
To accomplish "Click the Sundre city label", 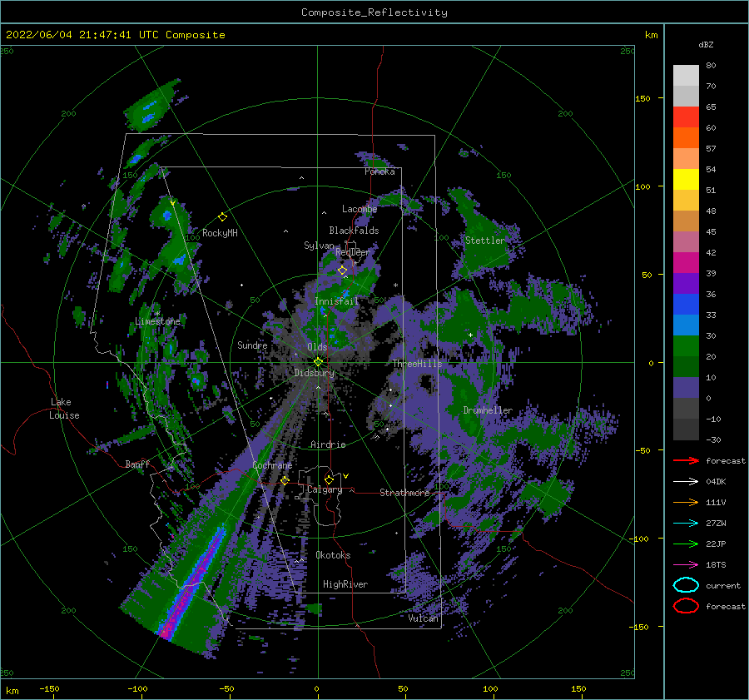I will (x=252, y=345).
